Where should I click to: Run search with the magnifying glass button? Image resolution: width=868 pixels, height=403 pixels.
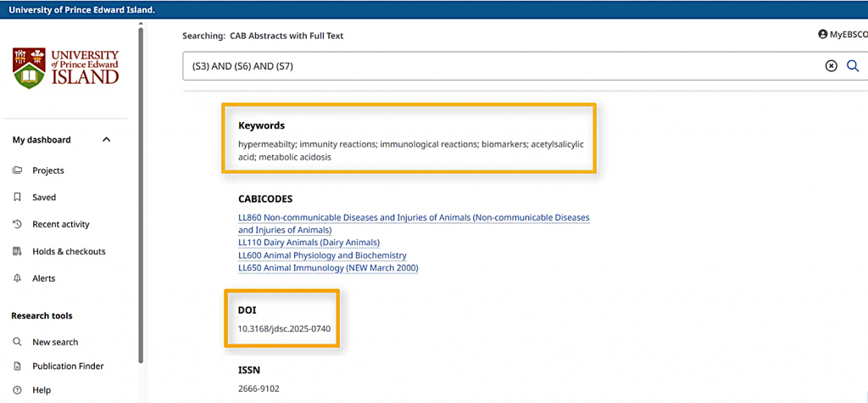[x=854, y=66]
